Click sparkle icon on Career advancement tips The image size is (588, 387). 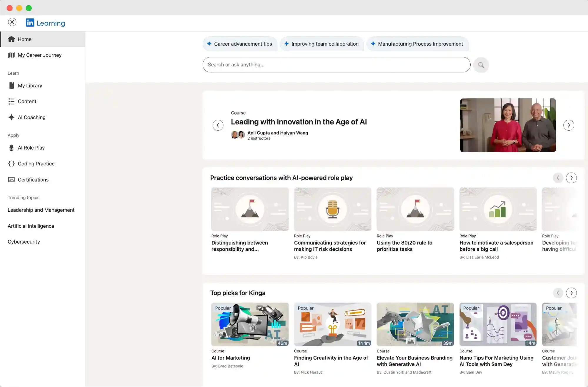click(209, 44)
